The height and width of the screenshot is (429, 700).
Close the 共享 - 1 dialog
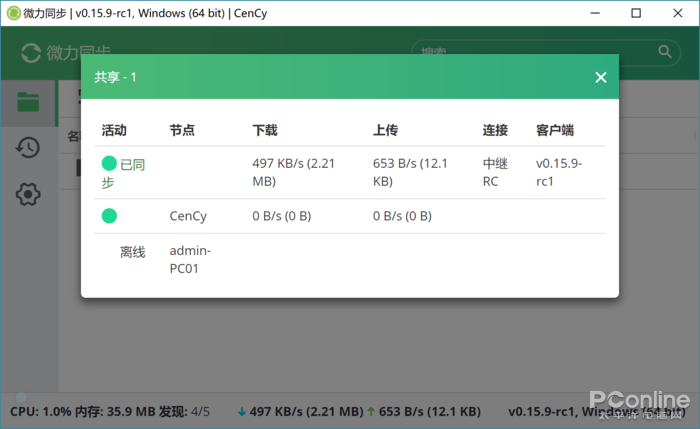(601, 77)
